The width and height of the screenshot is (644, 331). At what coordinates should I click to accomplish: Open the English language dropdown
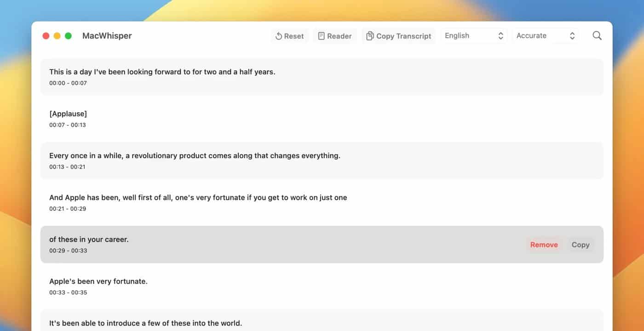click(474, 36)
